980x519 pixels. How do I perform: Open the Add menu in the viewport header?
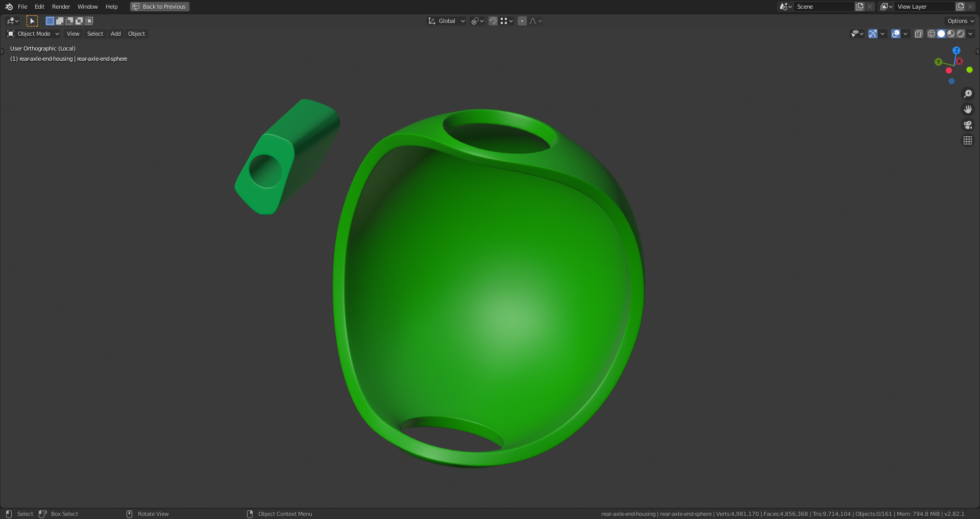[x=115, y=34]
